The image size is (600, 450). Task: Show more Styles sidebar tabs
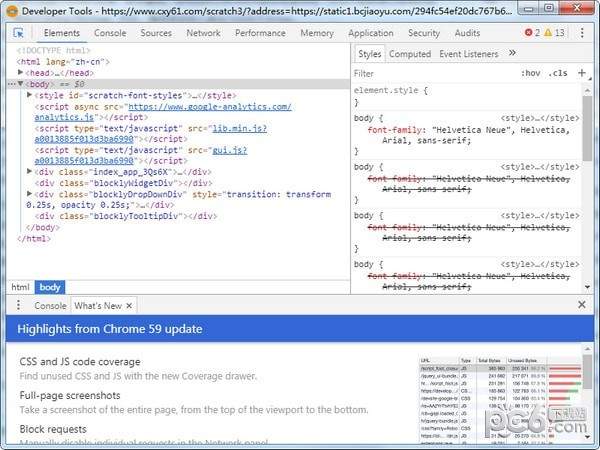click(513, 53)
